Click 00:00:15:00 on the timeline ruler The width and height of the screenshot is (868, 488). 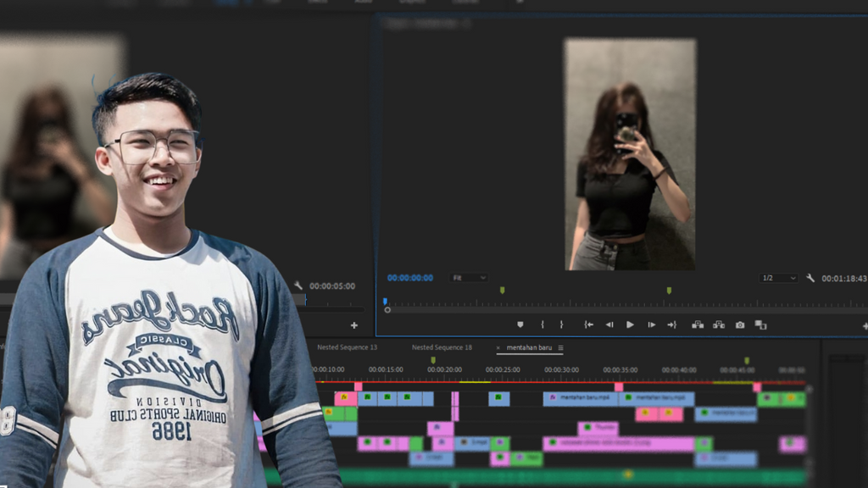click(386, 369)
